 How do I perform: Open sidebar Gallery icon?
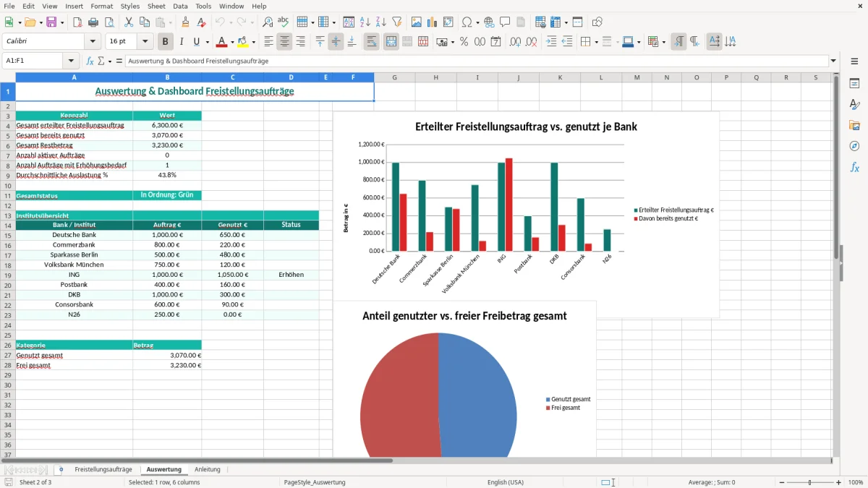pos(854,125)
